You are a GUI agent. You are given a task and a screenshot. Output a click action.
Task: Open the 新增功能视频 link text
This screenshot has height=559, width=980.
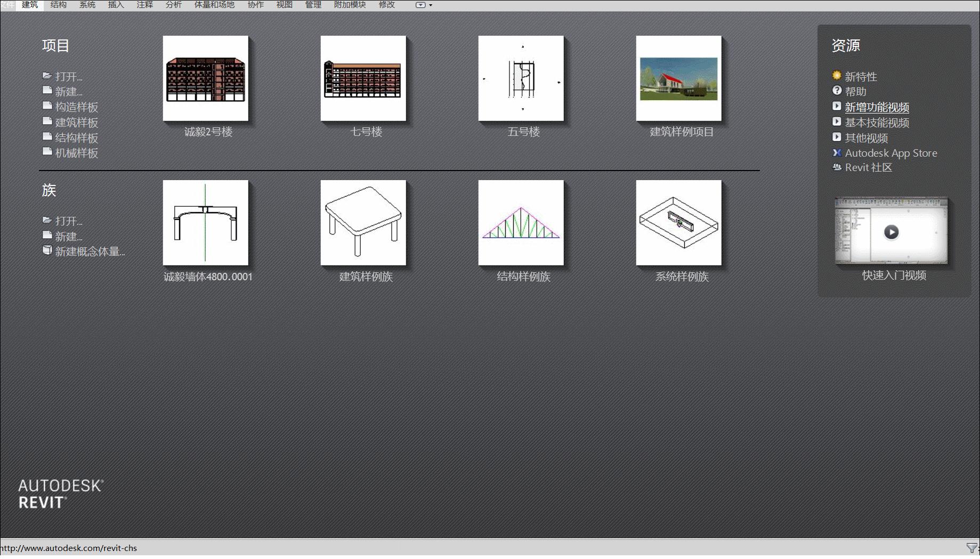(x=877, y=107)
